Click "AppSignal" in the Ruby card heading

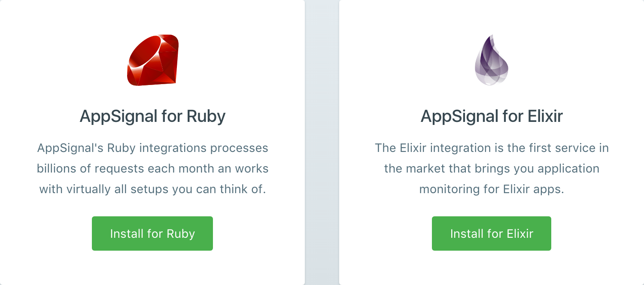[113, 117]
